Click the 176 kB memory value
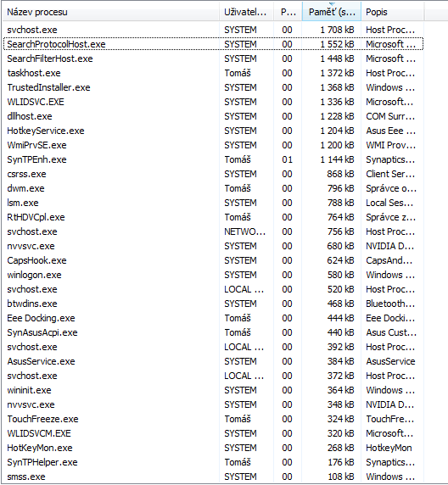This screenshot has height=485, width=448. pos(340,462)
